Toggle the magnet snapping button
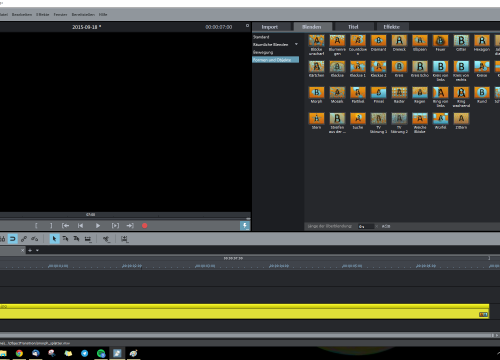Image resolution: width=500 pixels, height=360 pixels. coord(13,239)
